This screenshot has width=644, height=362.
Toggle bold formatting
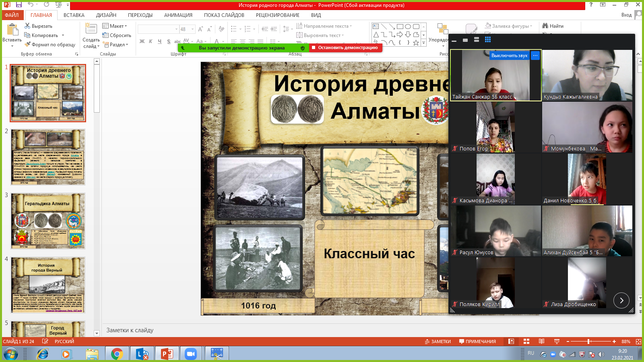pyautogui.click(x=141, y=41)
